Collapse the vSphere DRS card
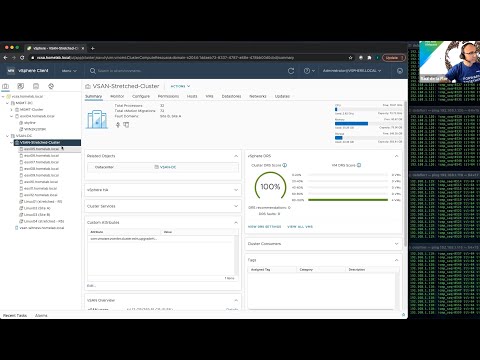This screenshot has width=480, height=360. (396, 156)
